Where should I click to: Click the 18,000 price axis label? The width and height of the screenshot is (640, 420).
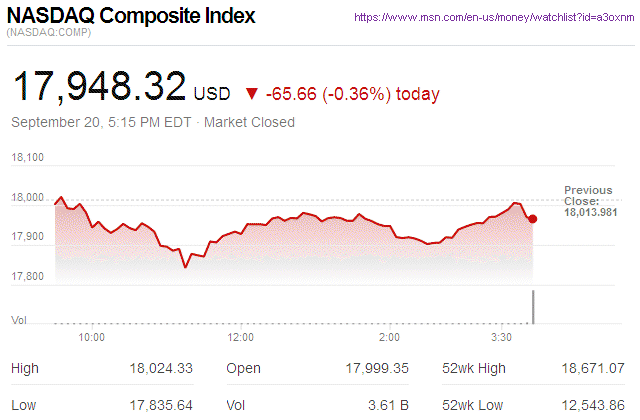click(x=30, y=197)
